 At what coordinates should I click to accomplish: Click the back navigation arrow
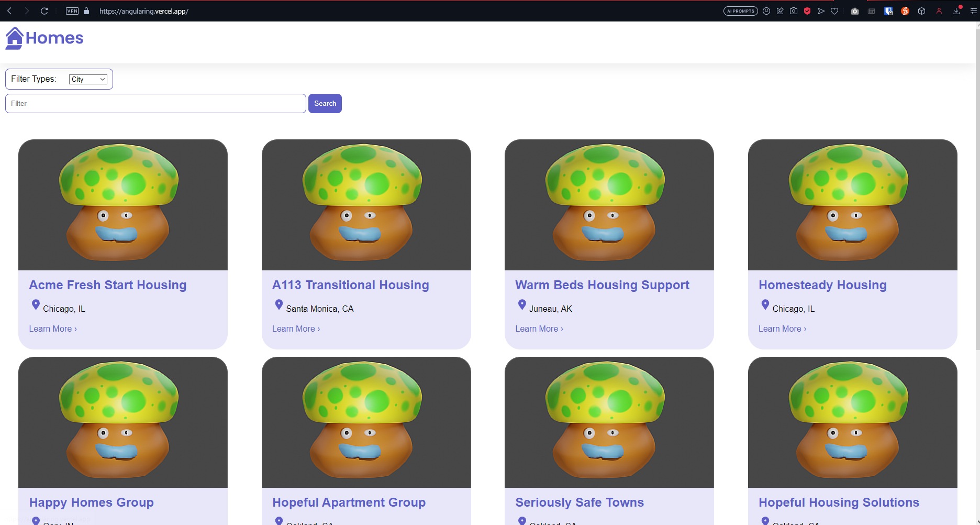(9, 11)
